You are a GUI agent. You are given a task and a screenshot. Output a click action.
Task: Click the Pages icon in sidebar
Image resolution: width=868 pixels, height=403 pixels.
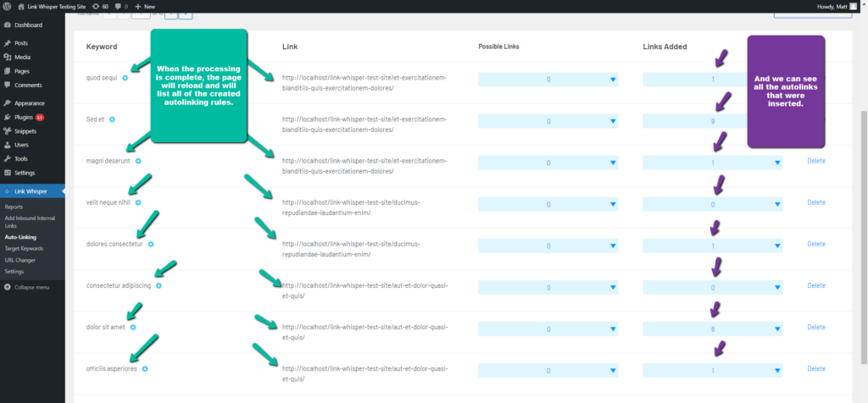pyautogui.click(x=7, y=71)
